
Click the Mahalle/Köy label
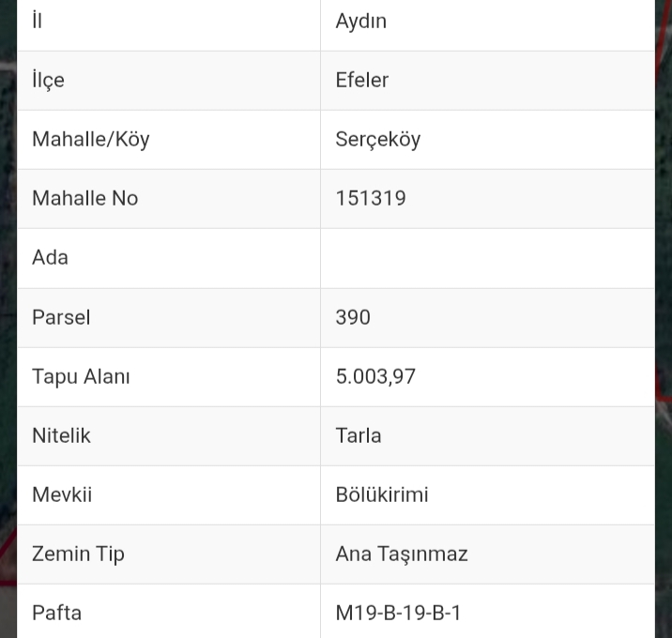90,139
